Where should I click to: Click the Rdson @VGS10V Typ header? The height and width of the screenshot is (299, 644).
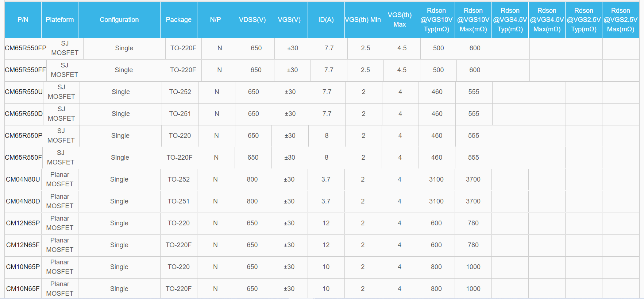(436, 20)
